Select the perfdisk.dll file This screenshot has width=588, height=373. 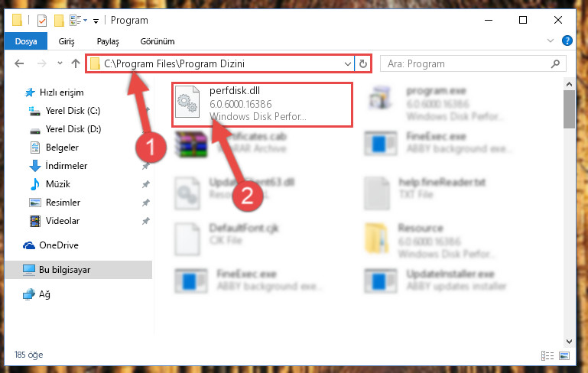pyautogui.click(x=262, y=105)
